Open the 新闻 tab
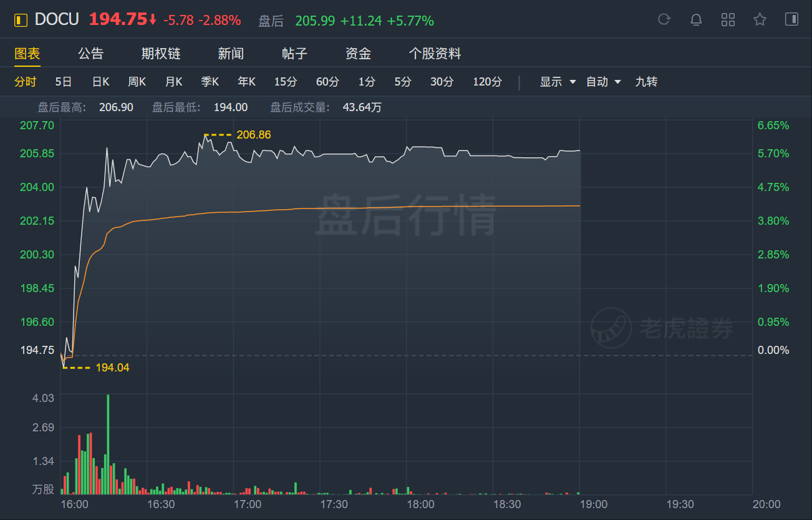Screen dimensions: 812x520 pos(231,54)
